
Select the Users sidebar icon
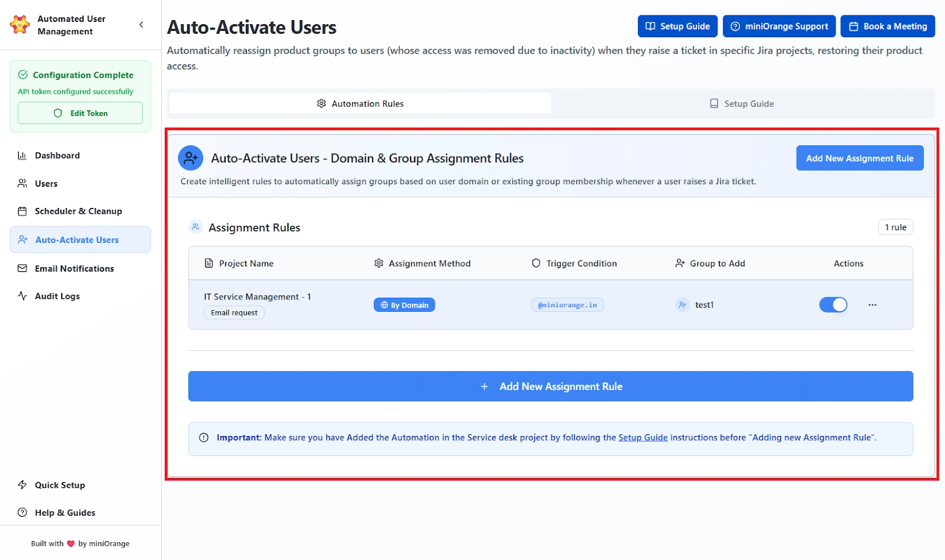click(x=22, y=183)
